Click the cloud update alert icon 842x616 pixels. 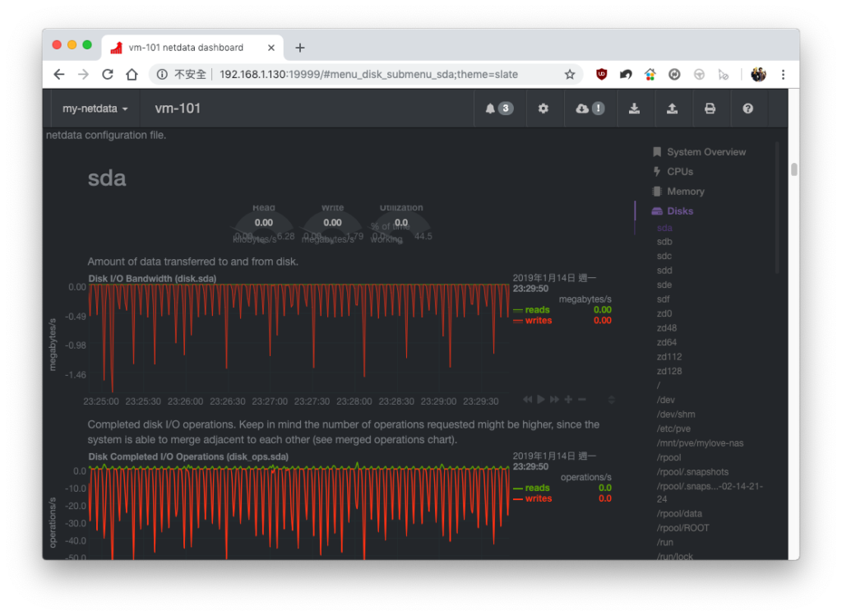click(x=590, y=109)
